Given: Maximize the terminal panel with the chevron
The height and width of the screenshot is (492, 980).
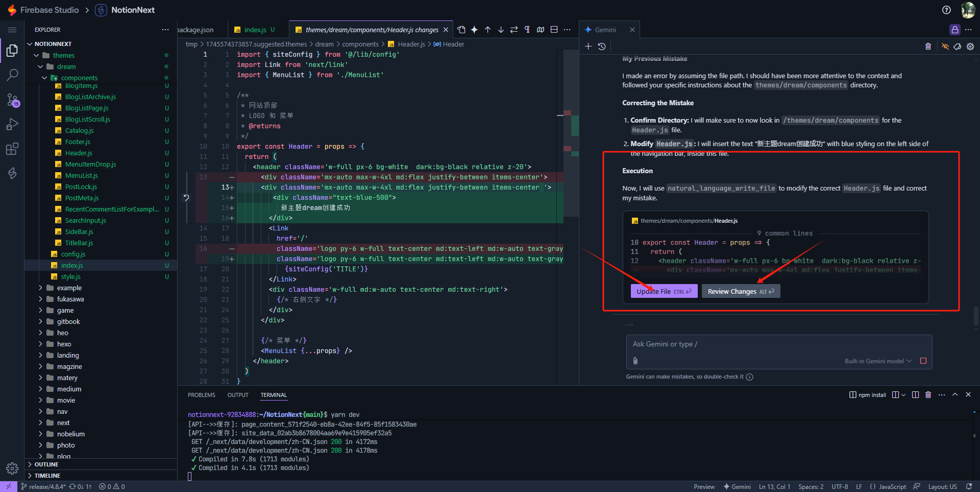Looking at the screenshot, I should point(955,395).
